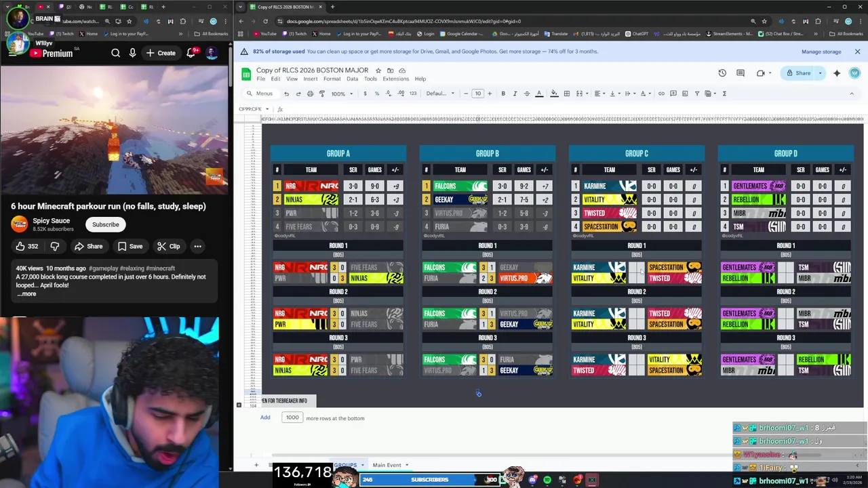This screenshot has height=488, width=868.
Task: Star the RLCS 2026 Boston Major document
Action: coord(378,70)
